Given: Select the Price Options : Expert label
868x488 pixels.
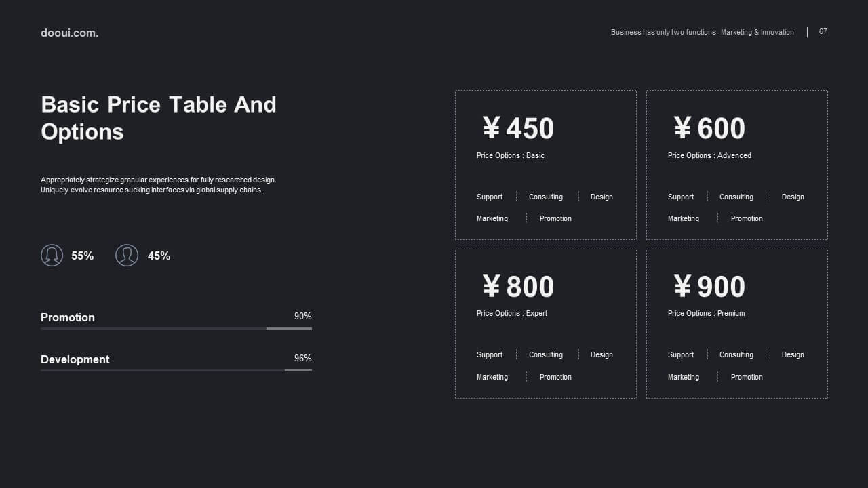Looking at the screenshot, I should pyautogui.click(x=512, y=313).
